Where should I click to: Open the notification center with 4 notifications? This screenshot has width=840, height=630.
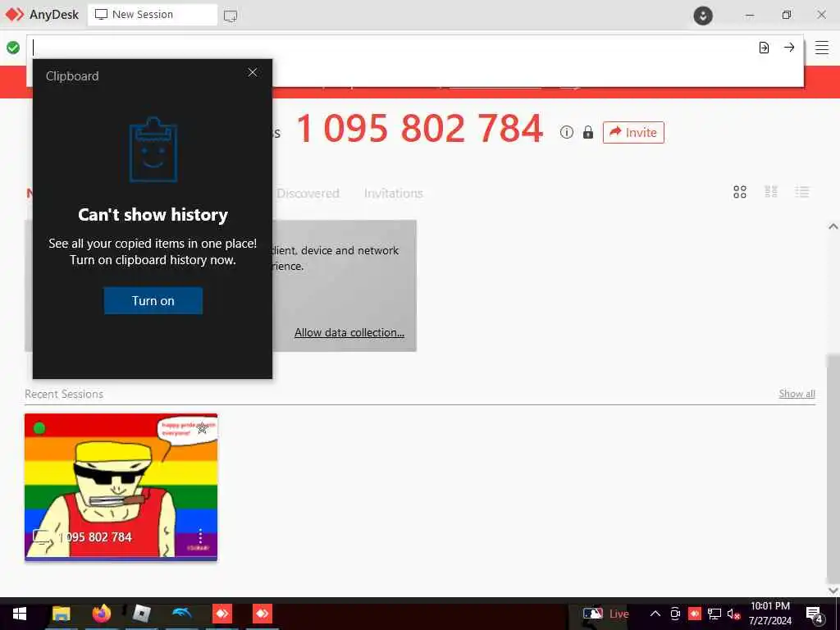[x=815, y=614]
